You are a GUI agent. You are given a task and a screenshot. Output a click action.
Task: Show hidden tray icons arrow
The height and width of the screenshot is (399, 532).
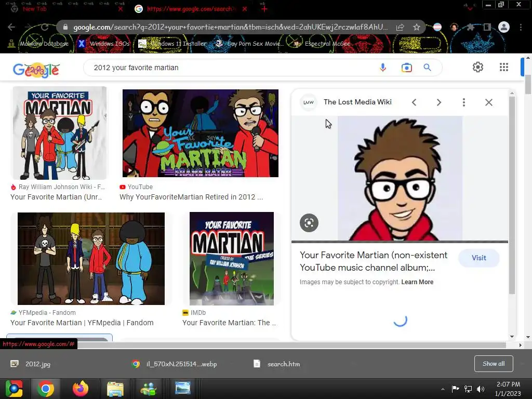click(x=443, y=389)
